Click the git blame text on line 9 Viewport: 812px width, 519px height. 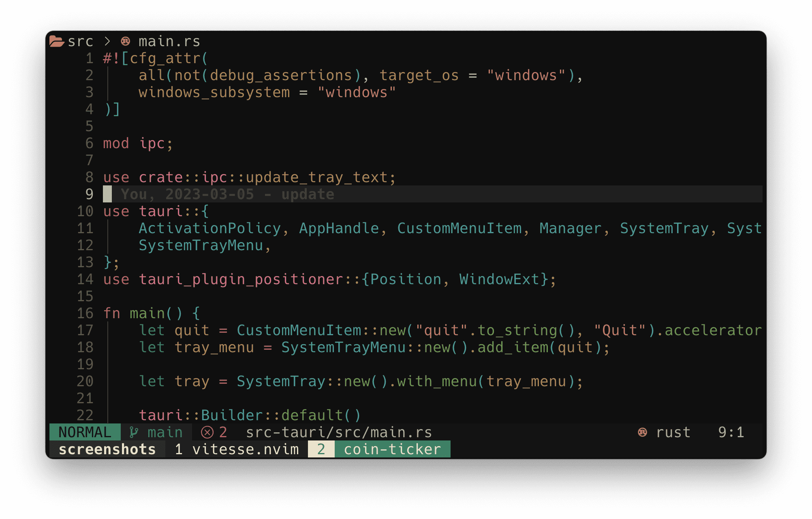coord(228,194)
